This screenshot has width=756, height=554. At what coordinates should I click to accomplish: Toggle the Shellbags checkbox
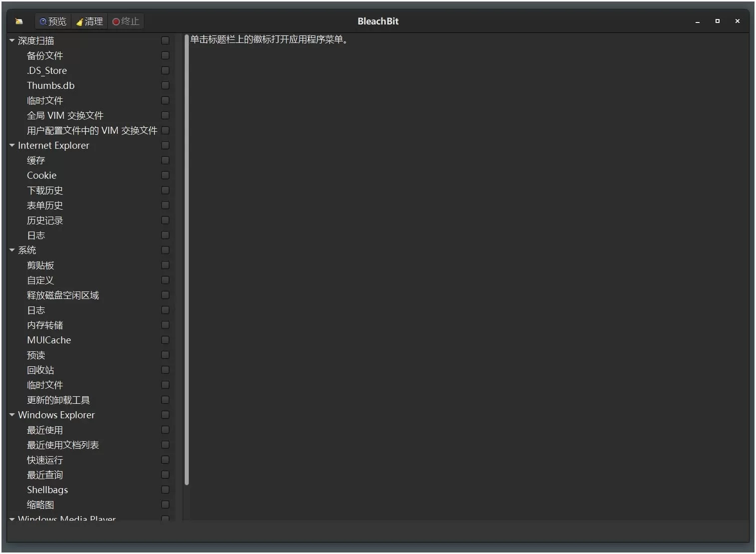[x=165, y=490]
